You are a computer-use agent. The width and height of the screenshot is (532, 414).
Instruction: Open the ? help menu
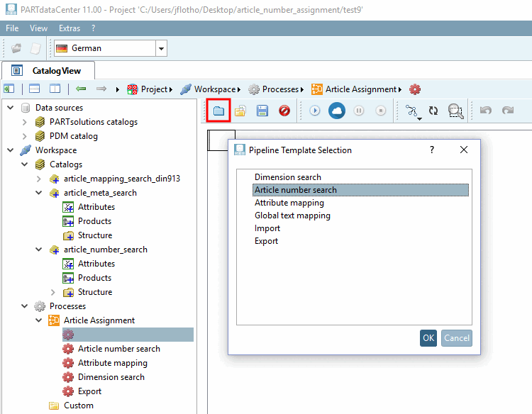click(94, 28)
